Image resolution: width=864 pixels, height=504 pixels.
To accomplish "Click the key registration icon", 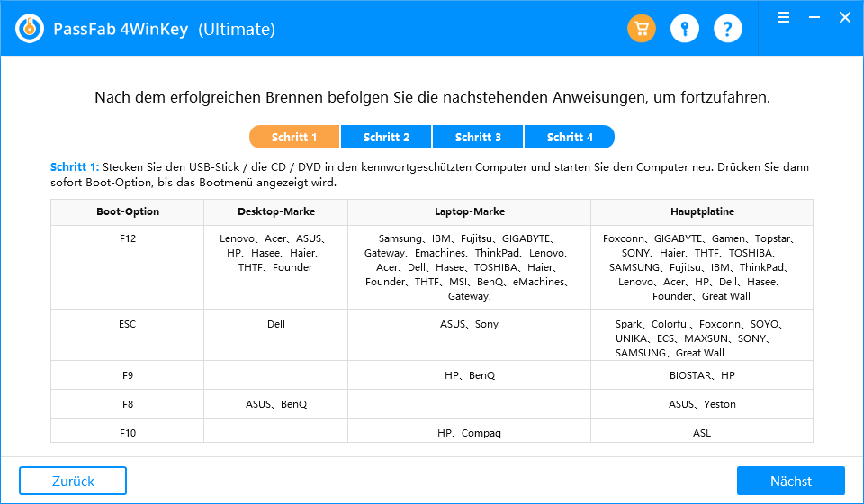I will coord(685,28).
